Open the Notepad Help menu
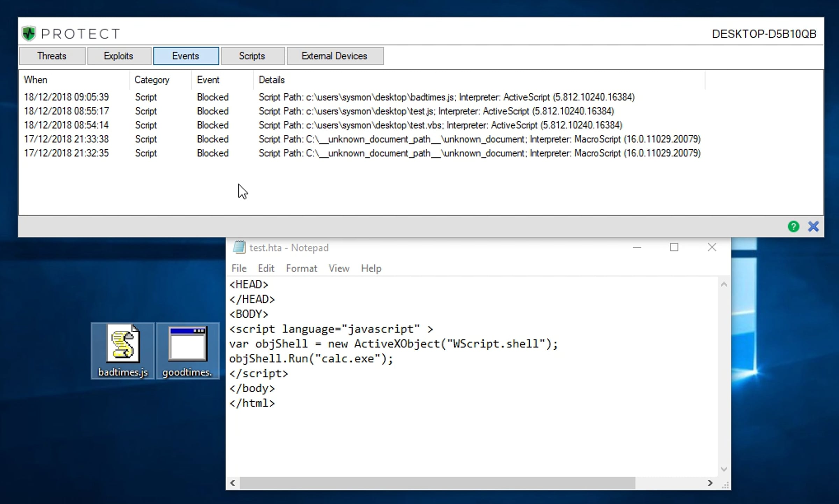This screenshot has width=839, height=504. 371,268
